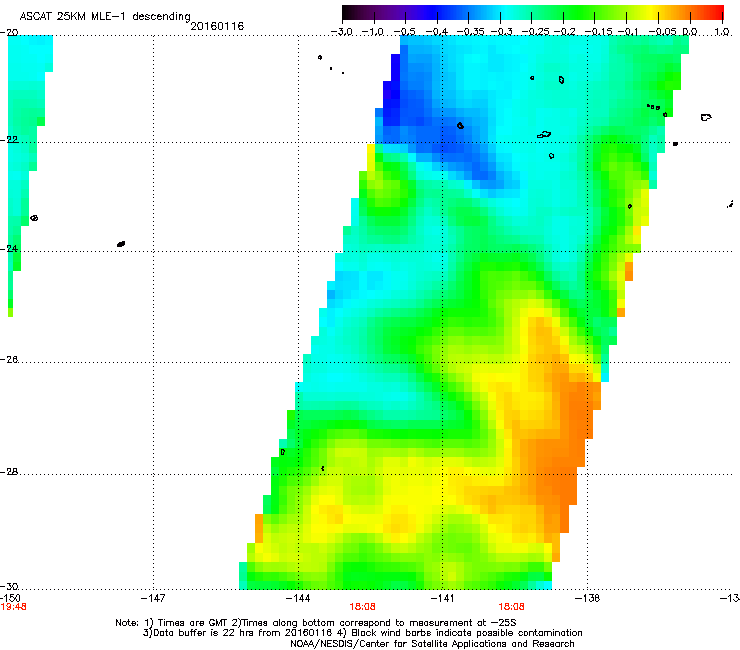Click the '-141' longitude axis label
740x650 pixels.
point(442,598)
